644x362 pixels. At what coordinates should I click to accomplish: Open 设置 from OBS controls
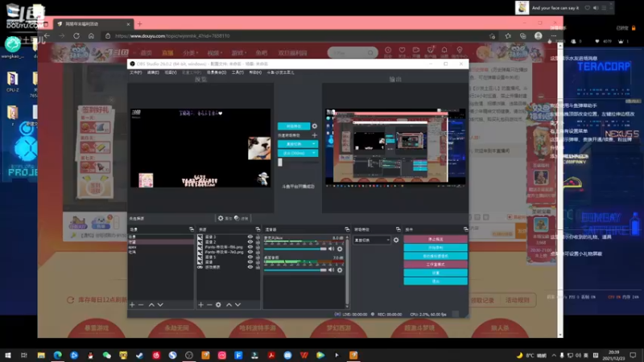pos(436,273)
